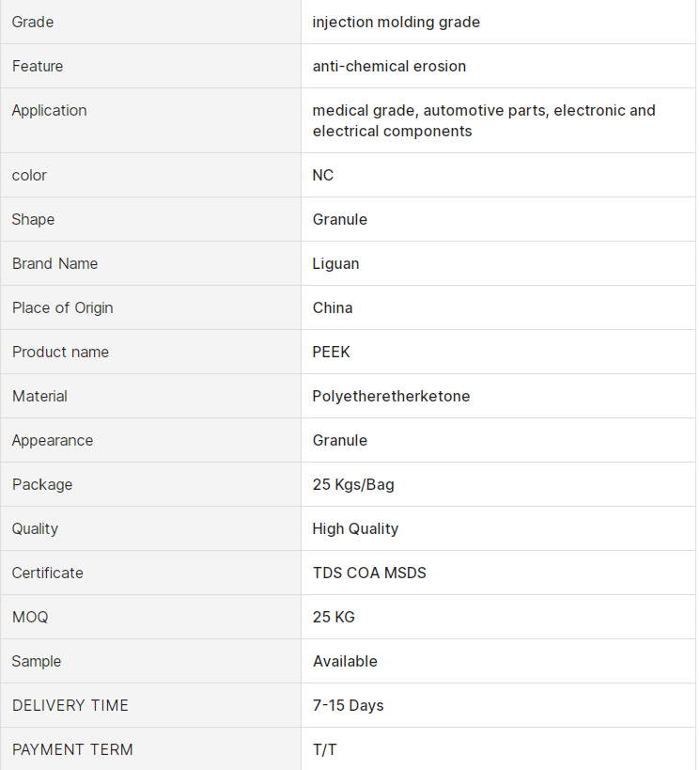
Task: Click the 'High Quality' value cell
Action: [355, 528]
